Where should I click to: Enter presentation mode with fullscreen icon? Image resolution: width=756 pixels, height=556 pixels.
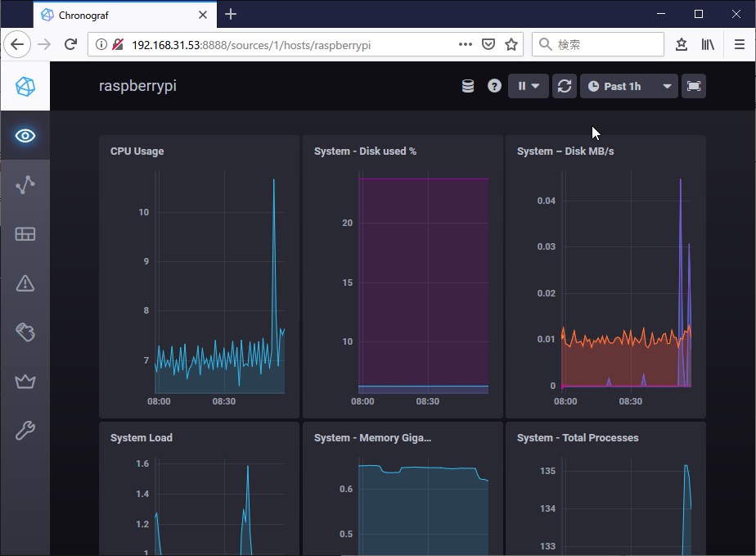(x=693, y=86)
